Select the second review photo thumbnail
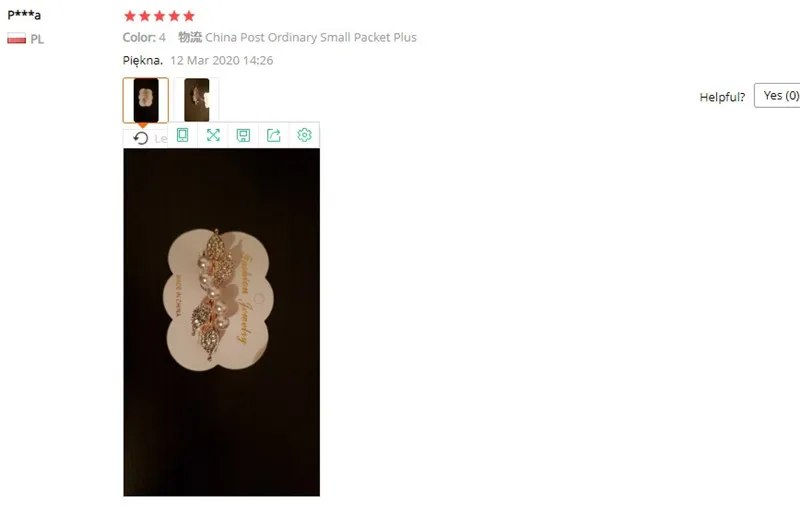The image size is (800, 512). pos(196,100)
